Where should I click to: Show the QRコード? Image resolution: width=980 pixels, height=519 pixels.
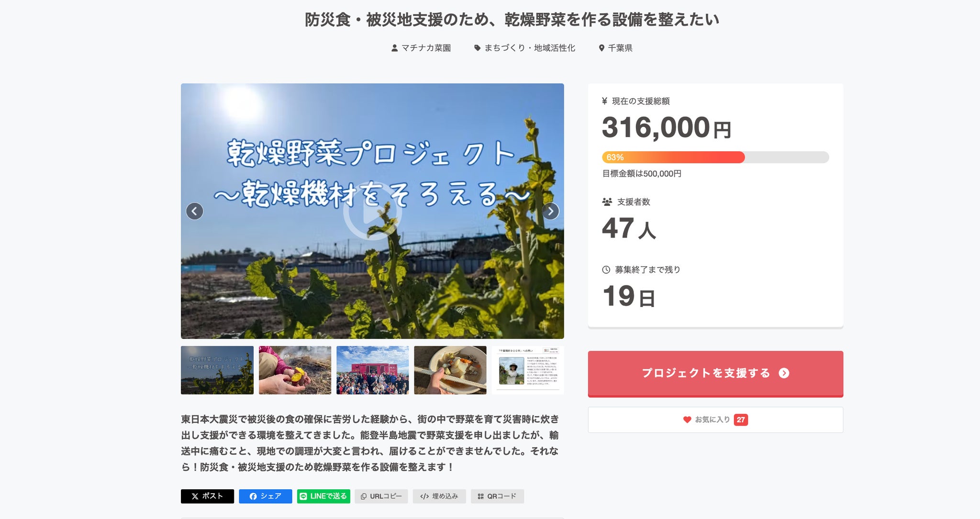pos(497,496)
